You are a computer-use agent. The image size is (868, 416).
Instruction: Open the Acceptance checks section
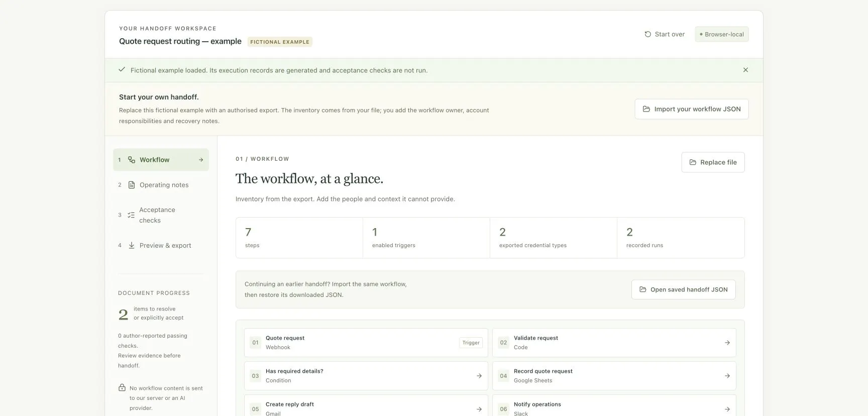(x=161, y=215)
